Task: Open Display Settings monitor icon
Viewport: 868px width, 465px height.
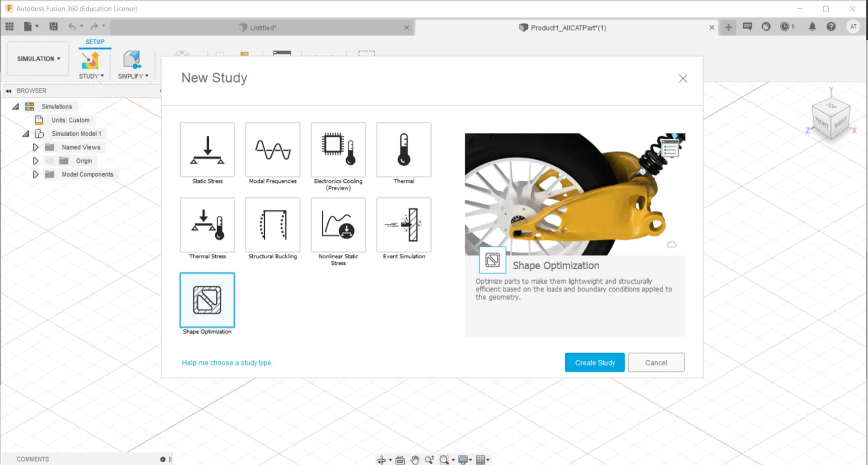Action: tap(463, 460)
